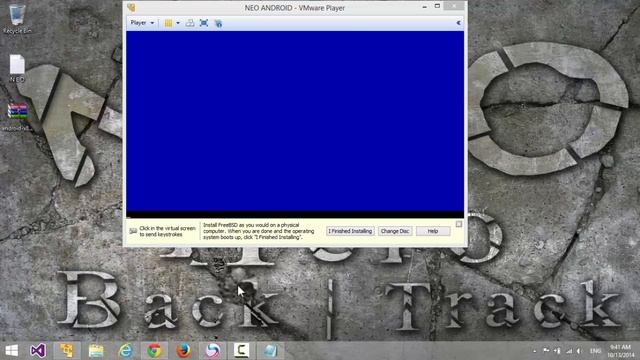The image size is (640, 360).
Task: Open the Player menu in VMware
Action: (x=142, y=23)
